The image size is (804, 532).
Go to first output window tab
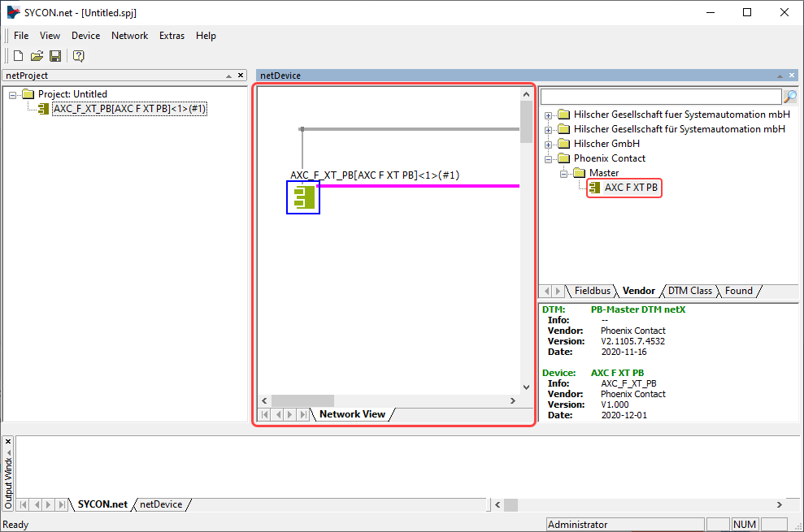pyautogui.click(x=24, y=504)
